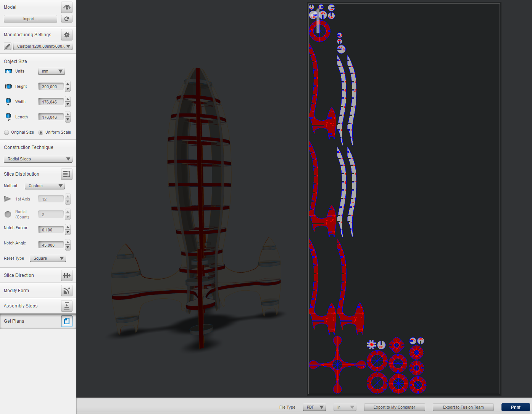Click the Get Plans sheet icon

67,321
